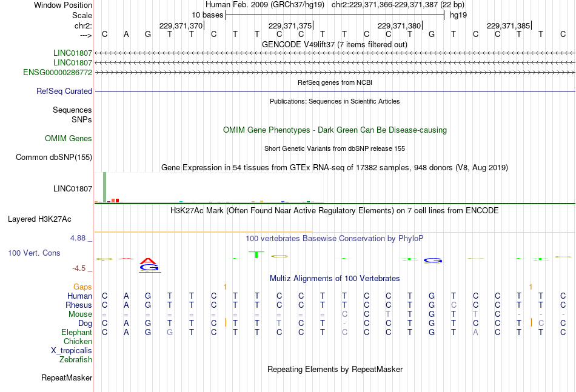The image size is (576, 392).
Task: Click the stacked A over G logo in conservation track
Action: 149,265
